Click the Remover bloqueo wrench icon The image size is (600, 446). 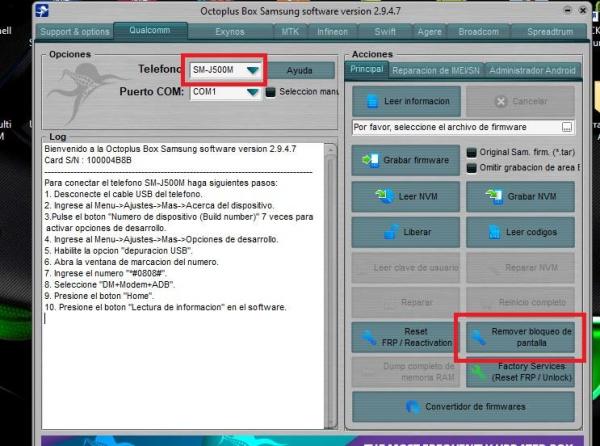click(478, 337)
